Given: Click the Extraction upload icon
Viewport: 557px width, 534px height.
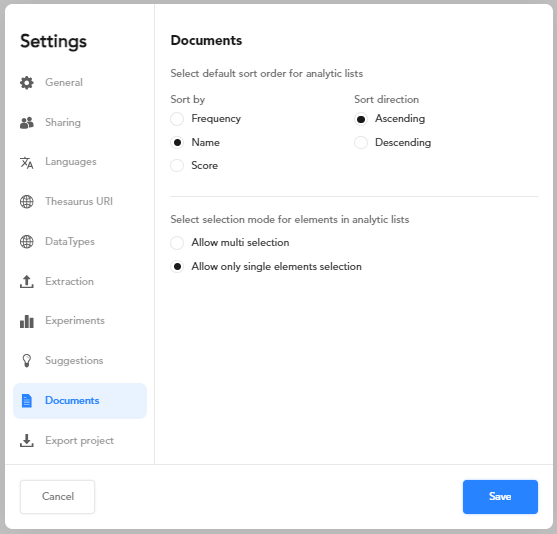Looking at the screenshot, I should [x=27, y=281].
